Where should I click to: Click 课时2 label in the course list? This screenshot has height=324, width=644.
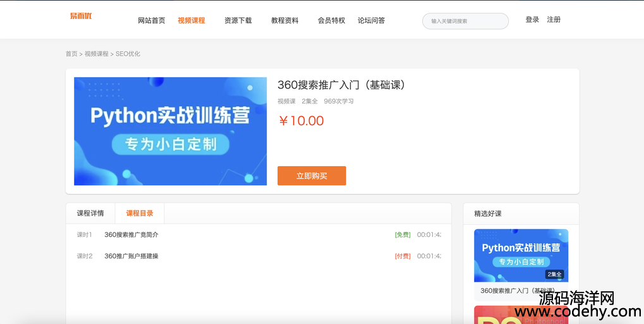click(x=85, y=256)
